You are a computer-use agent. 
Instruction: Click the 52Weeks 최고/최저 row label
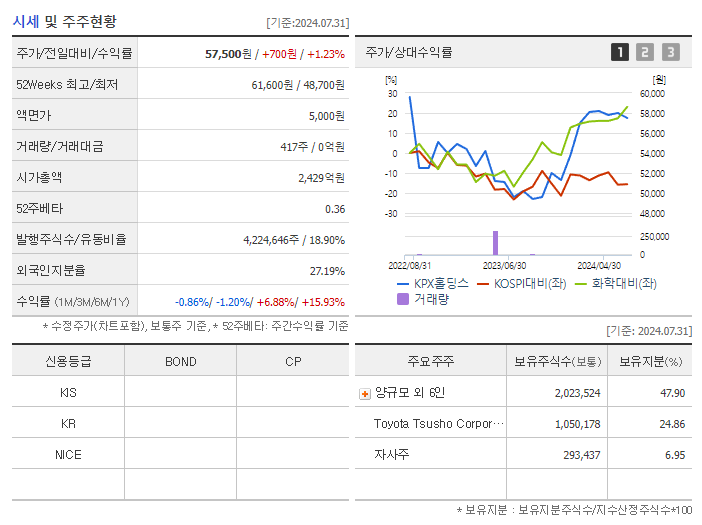67,85
